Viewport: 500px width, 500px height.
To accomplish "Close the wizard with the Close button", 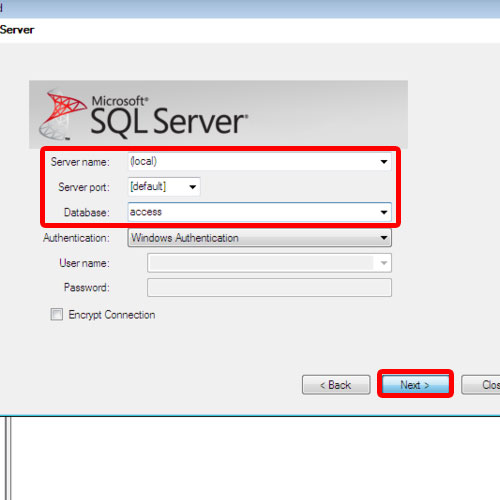I will pos(481,385).
